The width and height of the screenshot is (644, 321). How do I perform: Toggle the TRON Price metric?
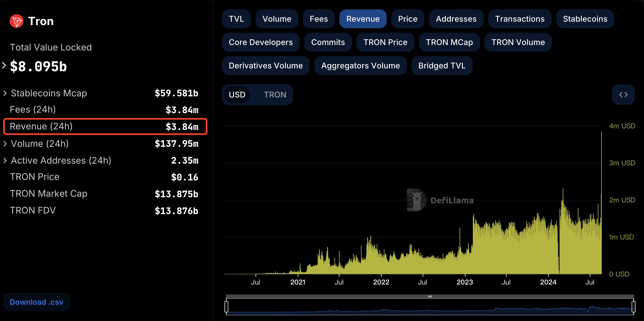tap(385, 42)
